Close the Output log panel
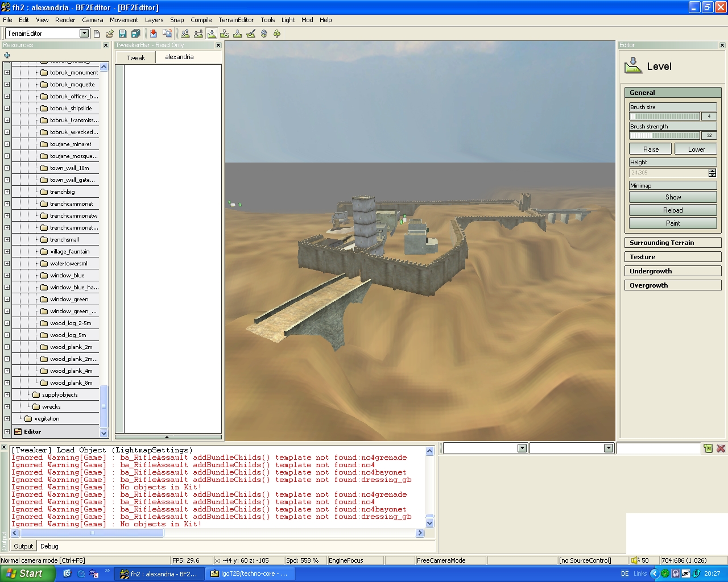 pos(4,448)
